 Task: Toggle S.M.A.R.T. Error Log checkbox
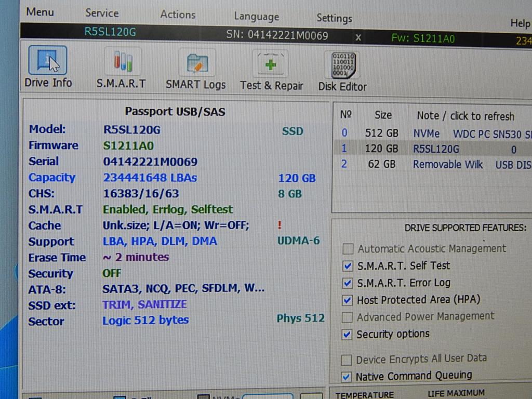(x=347, y=283)
